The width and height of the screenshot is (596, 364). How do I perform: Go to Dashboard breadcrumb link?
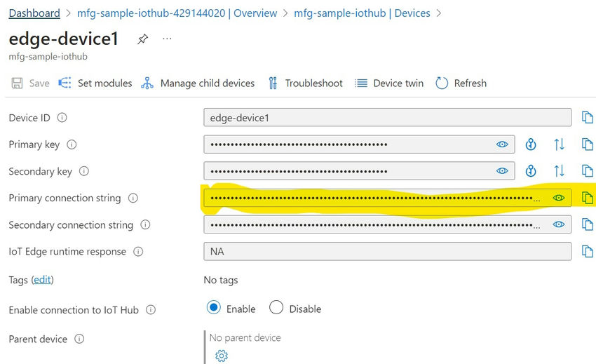coord(34,13)
